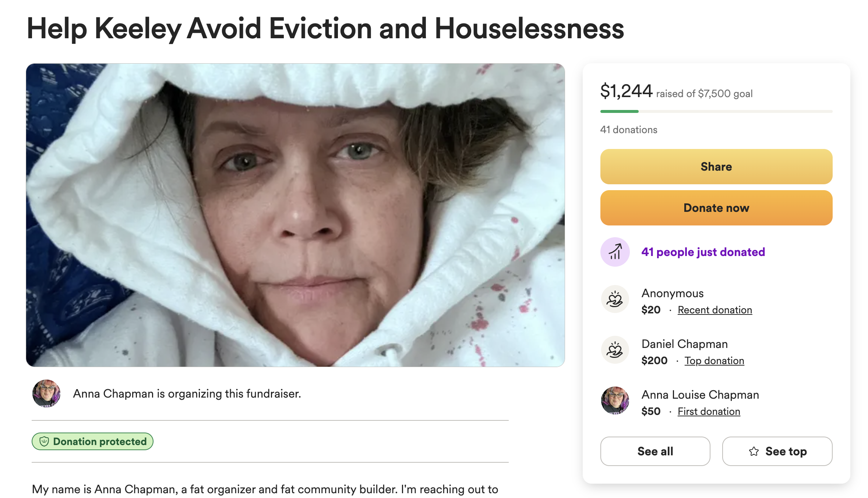Click the Donation protected badge
The image size is (868, 498).
pyautogui.click(x=92, y=441)
